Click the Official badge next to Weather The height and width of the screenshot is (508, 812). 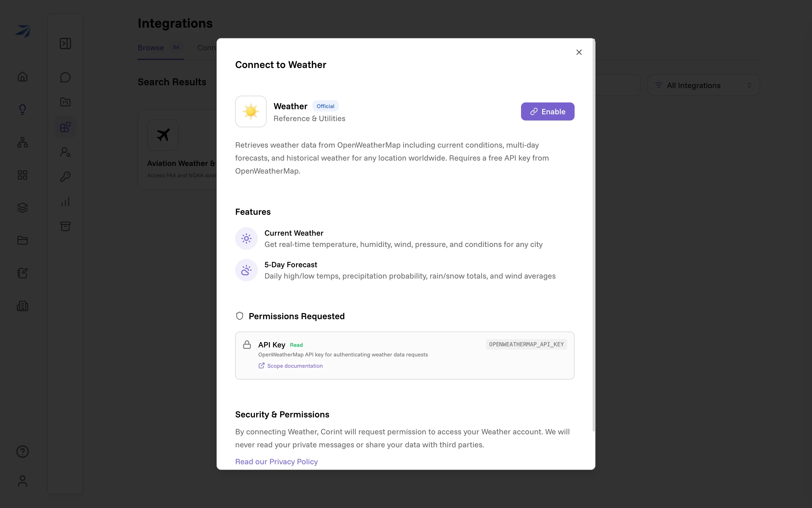pyautogui.click(x=325, y=106)
